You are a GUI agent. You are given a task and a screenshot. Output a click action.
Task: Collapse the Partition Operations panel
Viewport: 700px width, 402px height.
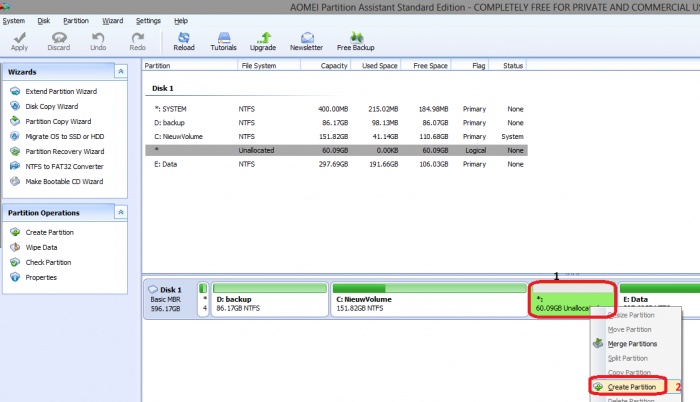(x=121, y=212)
